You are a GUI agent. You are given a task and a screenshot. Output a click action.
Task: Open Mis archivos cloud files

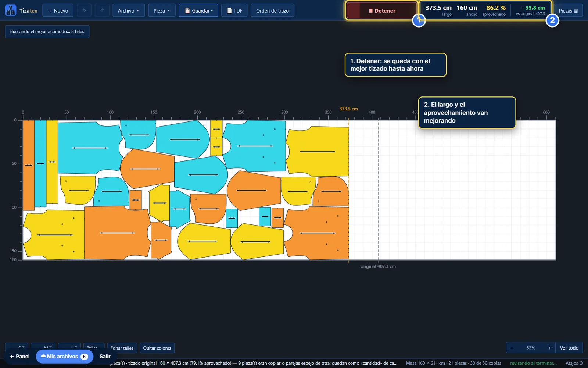(65, 356)
